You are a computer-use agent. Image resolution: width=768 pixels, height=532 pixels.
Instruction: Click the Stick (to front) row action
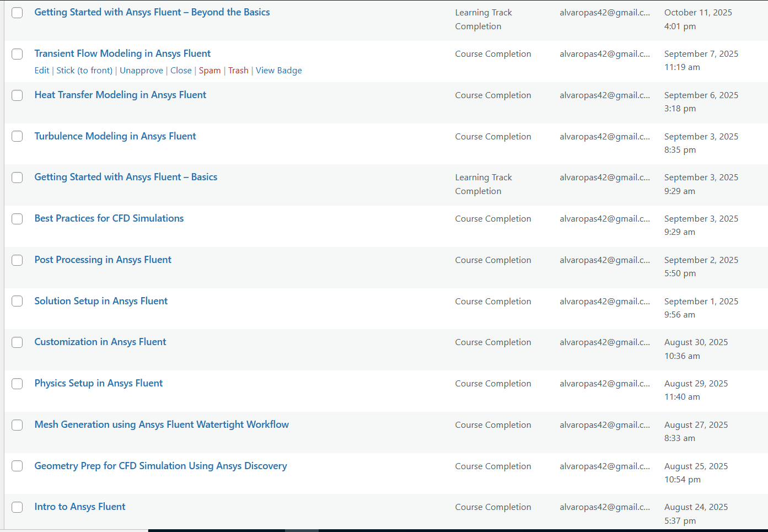[x=84, y=71]
